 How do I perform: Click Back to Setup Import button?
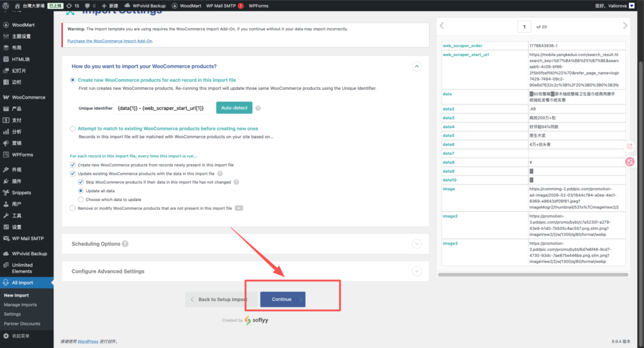tap(221, 300)
